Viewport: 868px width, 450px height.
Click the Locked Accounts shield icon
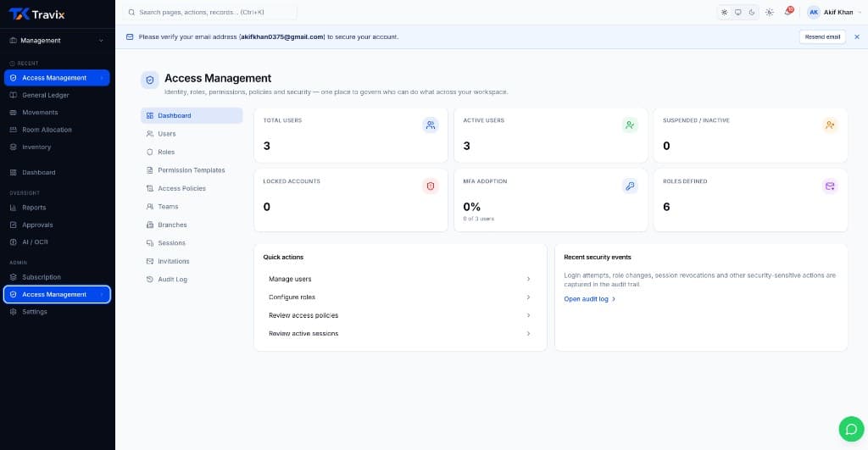(x=430, y=186)
